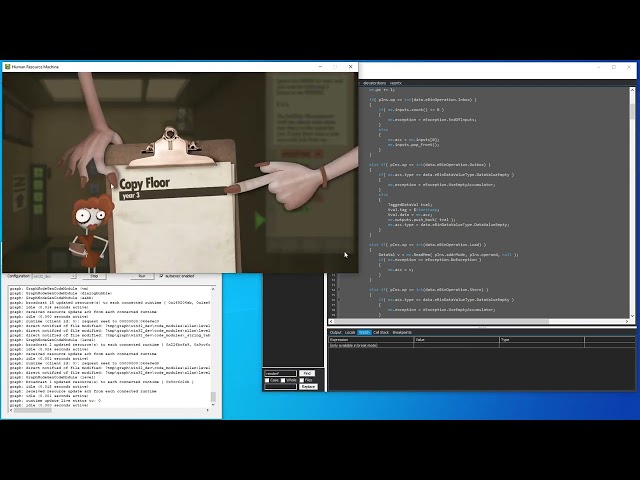Image resolution: width=640 pixels, height=480 pixels.
Task: Open the Breakpoints tab
Action: (402, 333)
